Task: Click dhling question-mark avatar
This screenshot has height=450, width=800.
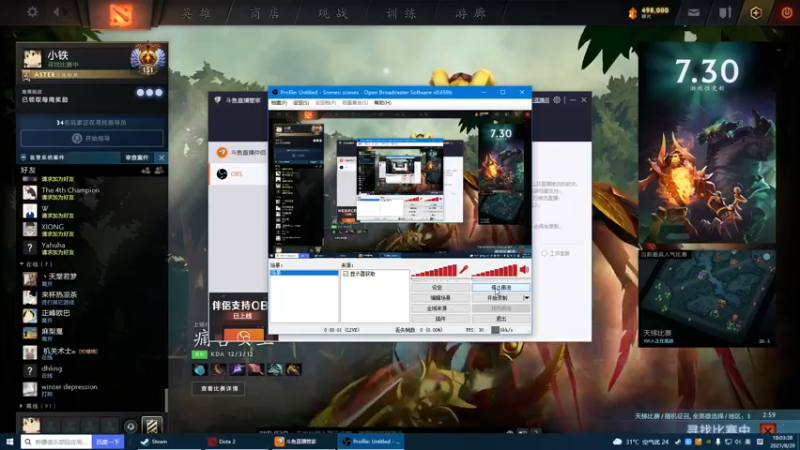Action: 30,371
